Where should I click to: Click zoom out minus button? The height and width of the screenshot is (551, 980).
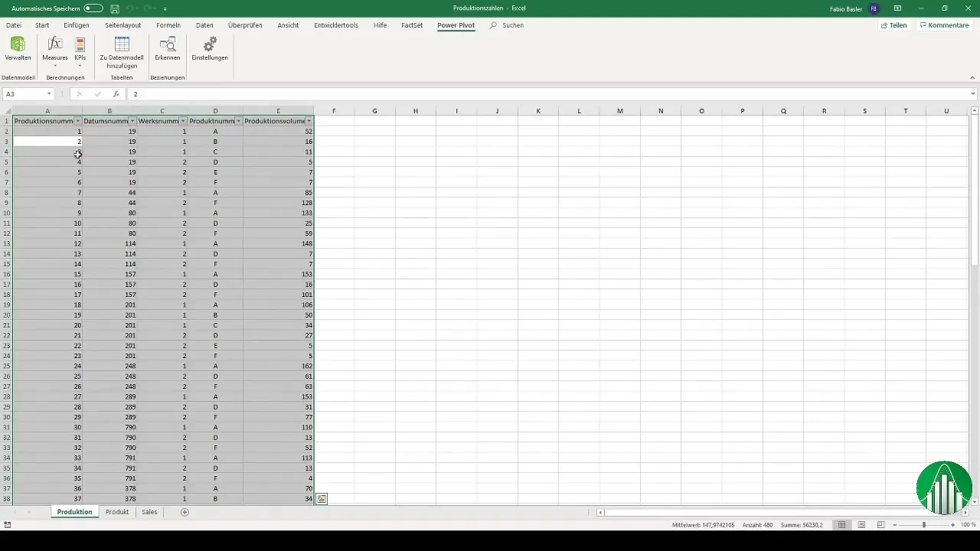896,525
